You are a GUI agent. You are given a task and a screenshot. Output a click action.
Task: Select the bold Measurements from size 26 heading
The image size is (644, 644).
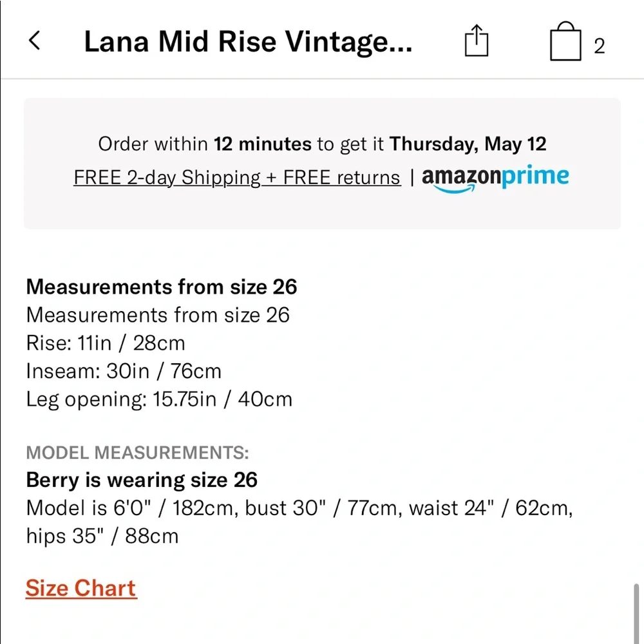coord(162,287)
